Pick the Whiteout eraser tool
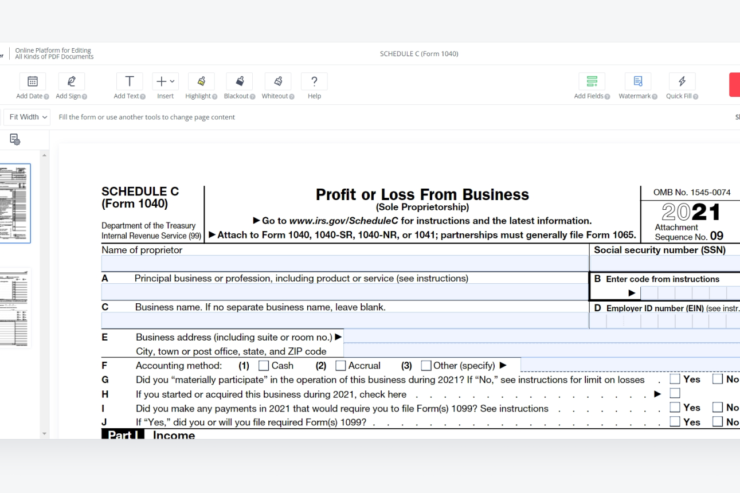740x493 pixels. [x=278, y=86]
